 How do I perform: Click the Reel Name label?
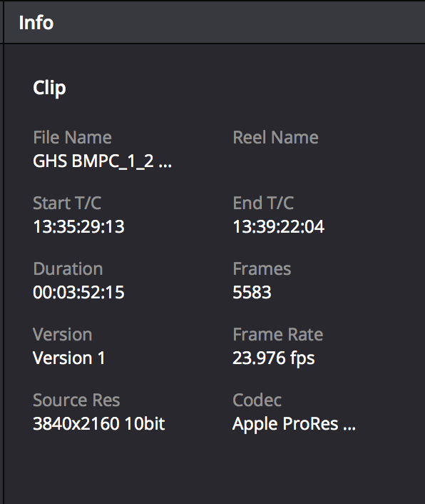point(275,138)
